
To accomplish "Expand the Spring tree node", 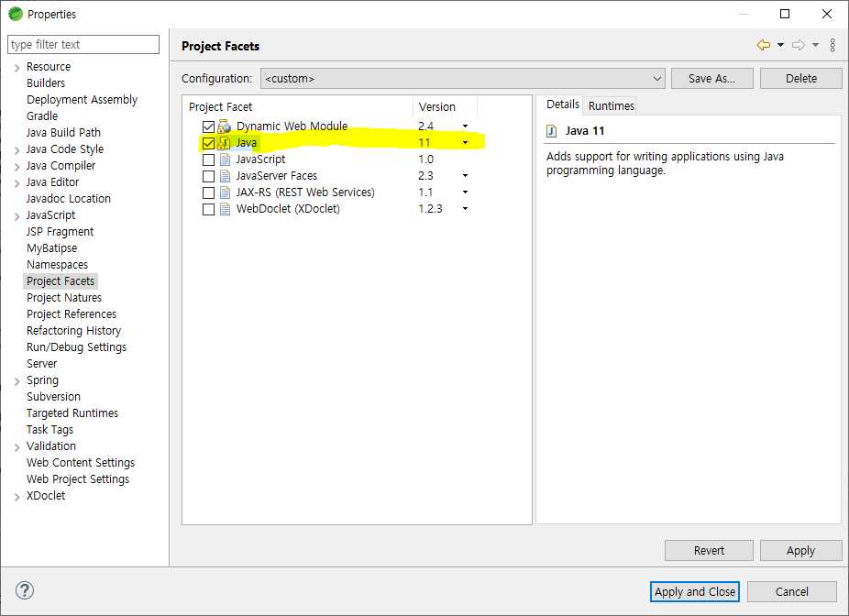I will coord(17,381).
